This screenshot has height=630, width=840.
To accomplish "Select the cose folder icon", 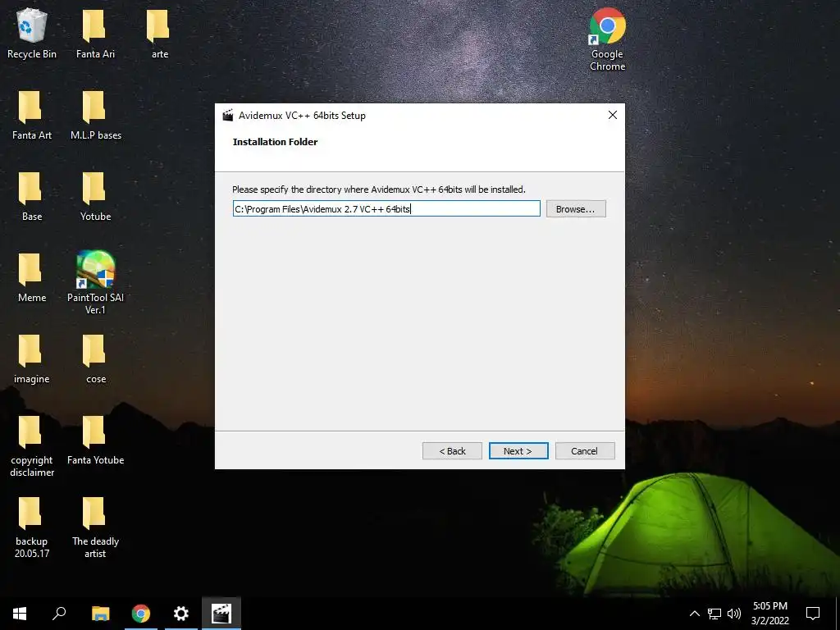I will (95, 359).
